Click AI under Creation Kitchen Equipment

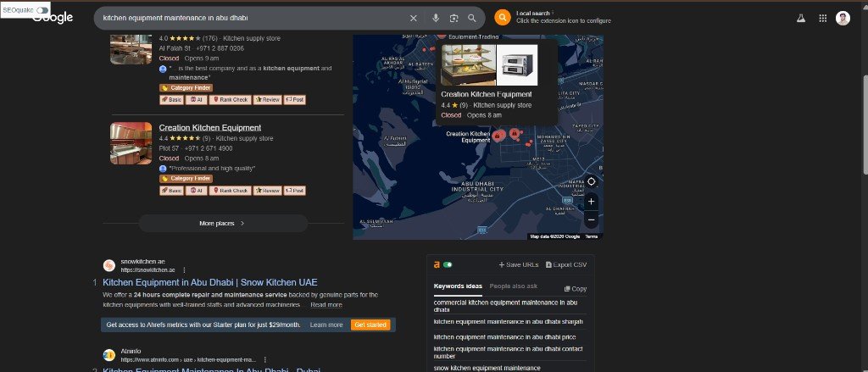pos(196,191)
